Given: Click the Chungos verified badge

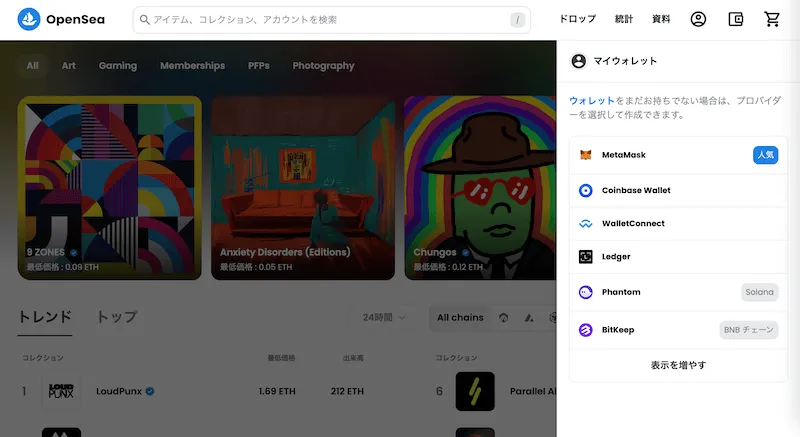Looking at the screenshot, I should pos(465,252).
